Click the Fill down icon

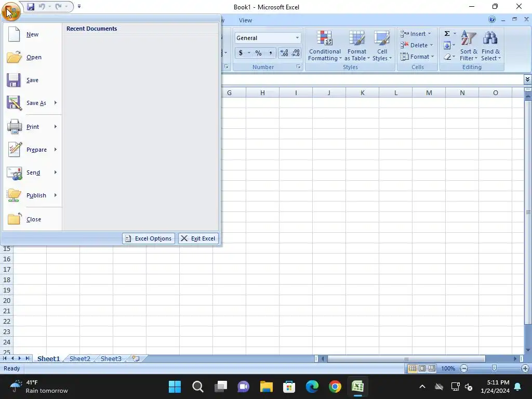(447, 45)
